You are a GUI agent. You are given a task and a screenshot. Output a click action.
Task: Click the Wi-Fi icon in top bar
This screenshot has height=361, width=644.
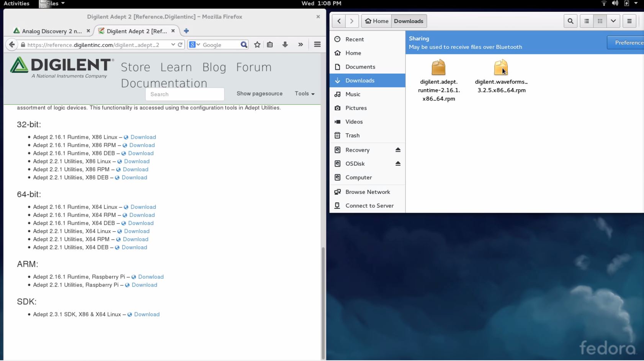[604, 3]
